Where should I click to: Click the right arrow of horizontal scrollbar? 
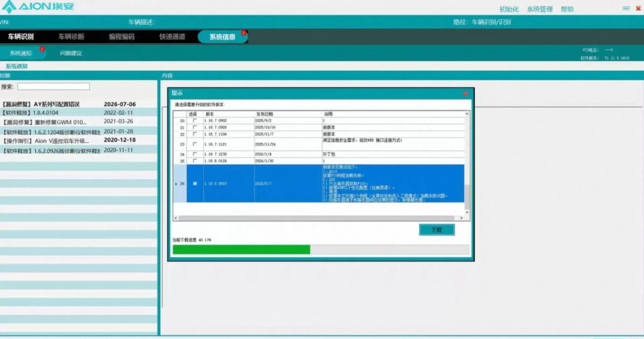(461, 218)
